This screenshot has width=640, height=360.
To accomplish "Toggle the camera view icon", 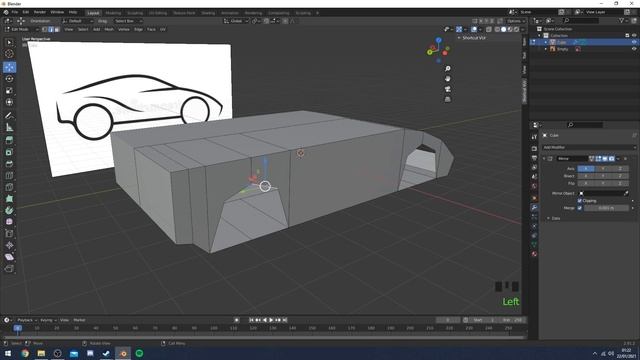I will point(448,89).
